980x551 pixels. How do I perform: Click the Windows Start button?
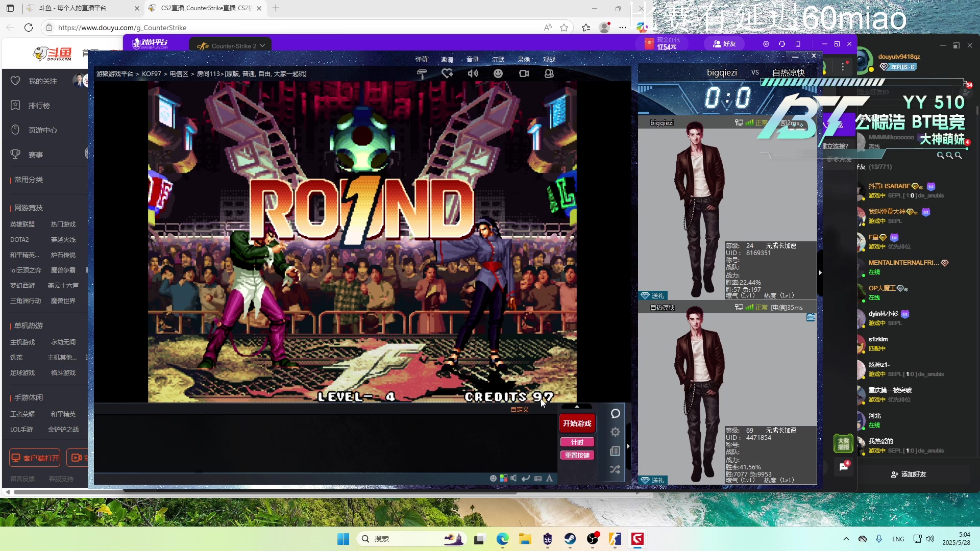pos(344,539)
